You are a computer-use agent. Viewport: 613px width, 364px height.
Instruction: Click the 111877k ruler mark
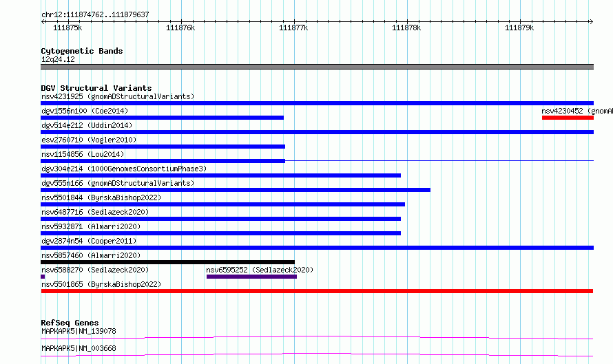point(293,28)
